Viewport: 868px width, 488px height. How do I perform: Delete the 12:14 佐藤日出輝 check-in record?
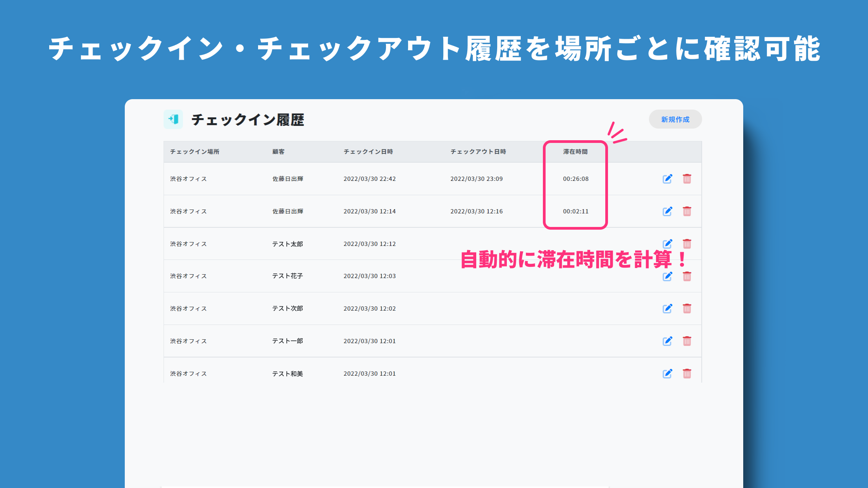(687, 211)
